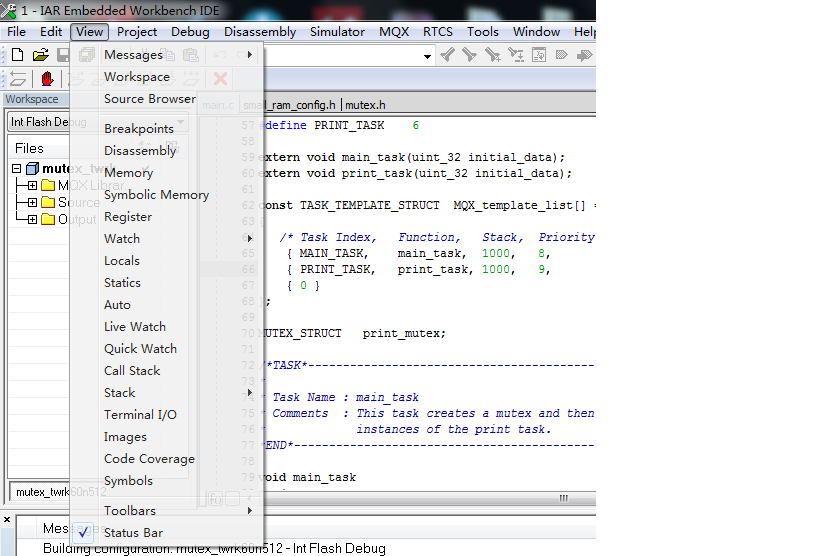
Task: Click the Save disk icon
Action: coord(63,55)
